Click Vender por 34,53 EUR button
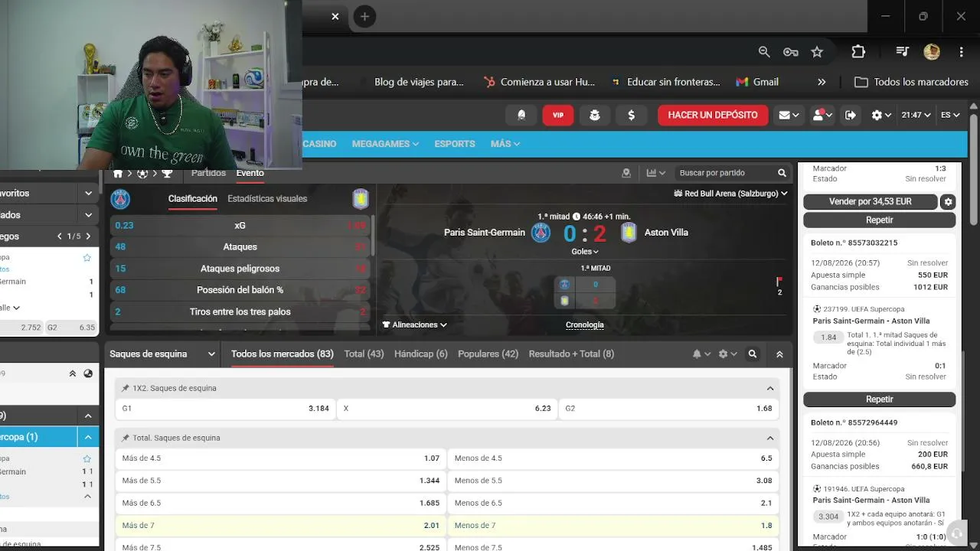Screen dimensions: 980x551 [871, 202]
